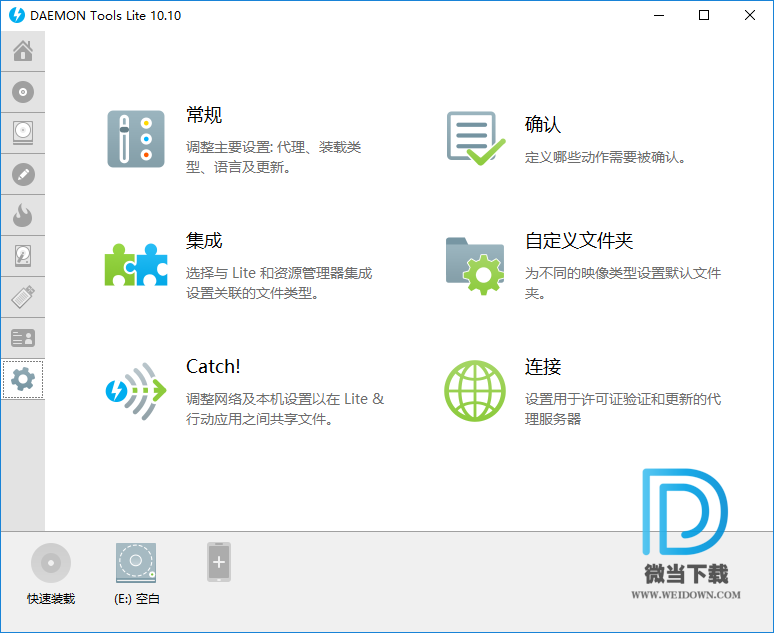Image resolution: width=774 pixels, height=633 pixels.
Task: Click description starting with 调整主要设置
Action: click(x=273, y=157)
